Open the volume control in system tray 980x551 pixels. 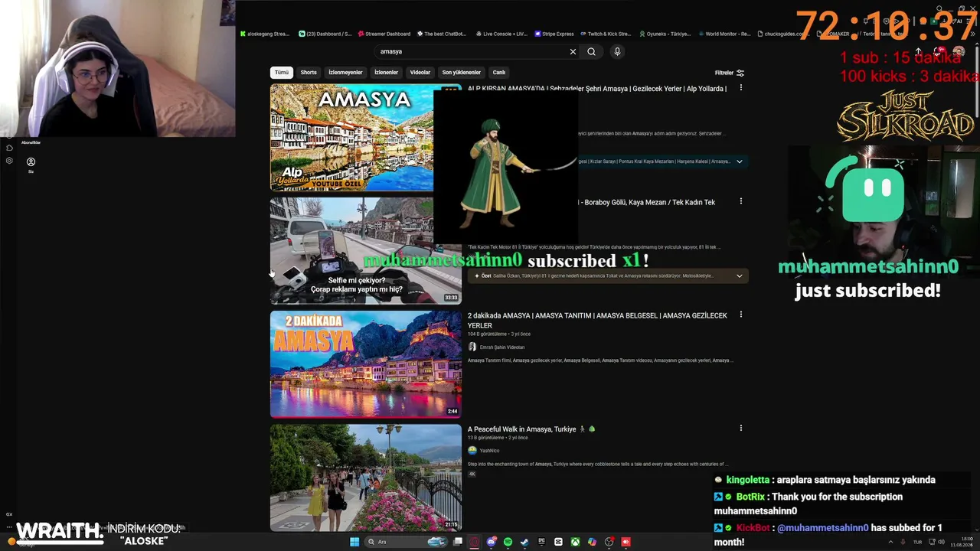click(941, 542)
